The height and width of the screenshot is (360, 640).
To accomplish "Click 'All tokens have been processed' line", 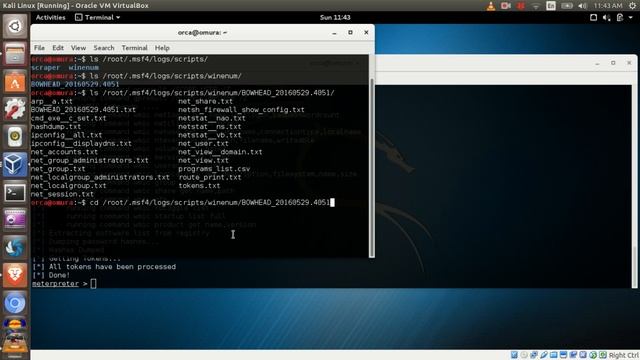I will [113, 267].
